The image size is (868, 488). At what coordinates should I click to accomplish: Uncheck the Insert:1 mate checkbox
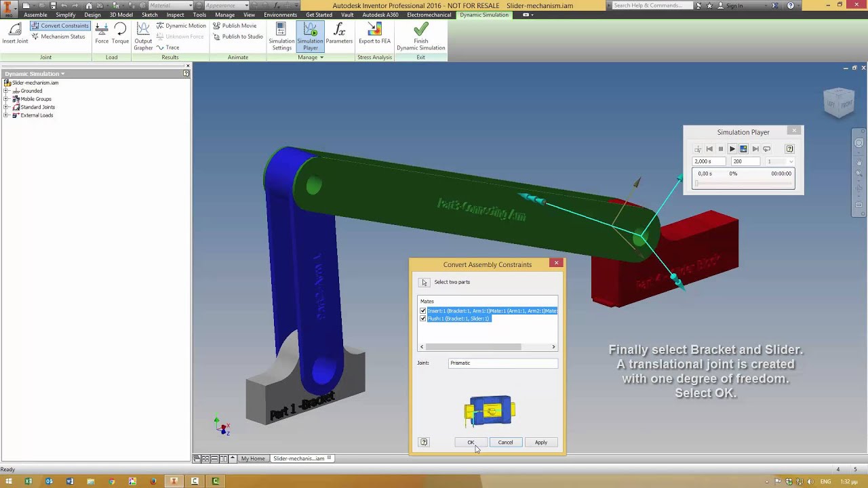423,311
